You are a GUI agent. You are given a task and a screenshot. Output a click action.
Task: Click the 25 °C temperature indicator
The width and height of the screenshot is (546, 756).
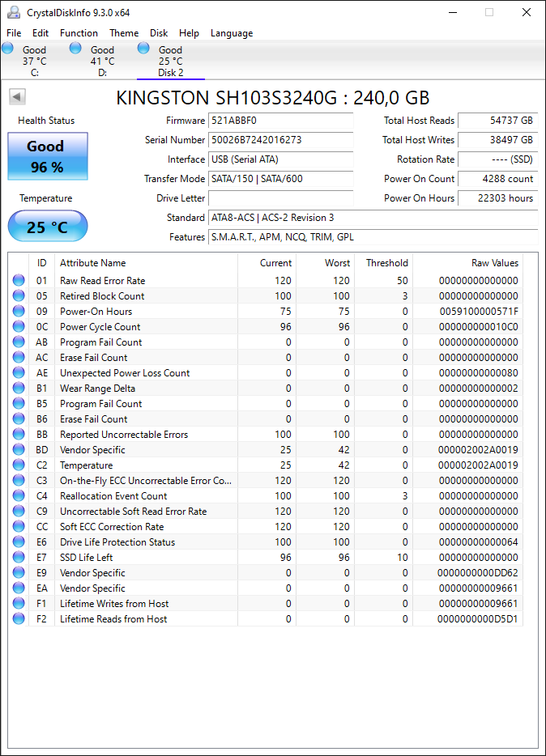click(x=48, y=226)
